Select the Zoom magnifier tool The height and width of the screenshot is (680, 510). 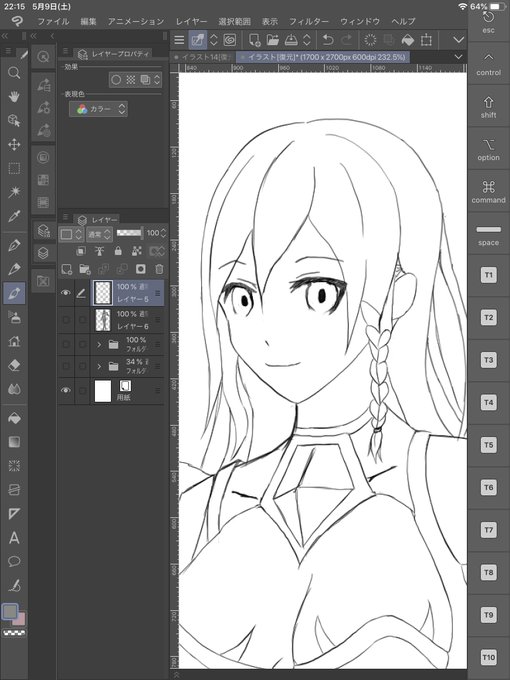(14, 72)
